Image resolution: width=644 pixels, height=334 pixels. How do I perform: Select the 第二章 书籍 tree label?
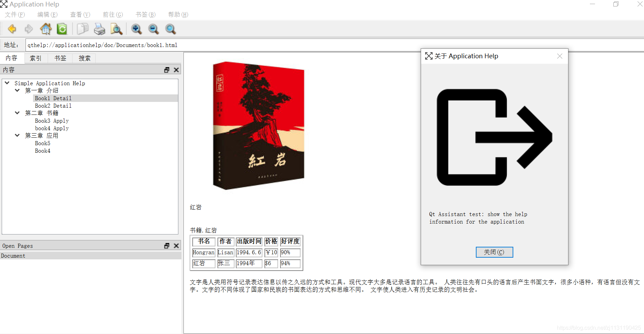point(42,113)
